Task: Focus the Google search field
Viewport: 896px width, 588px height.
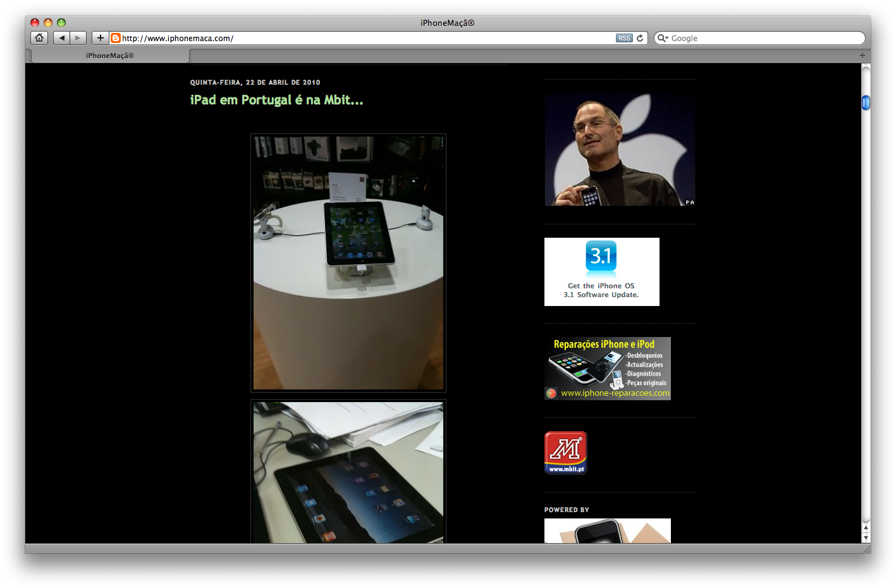Action: pyautogui.click(x=759, y=38)
